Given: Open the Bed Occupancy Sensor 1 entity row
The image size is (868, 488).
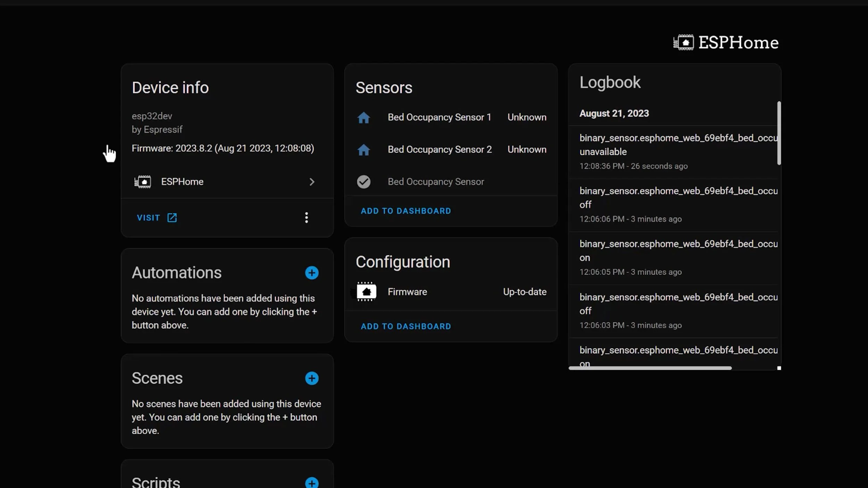Looking at the screenshot, I should [439, 117].
